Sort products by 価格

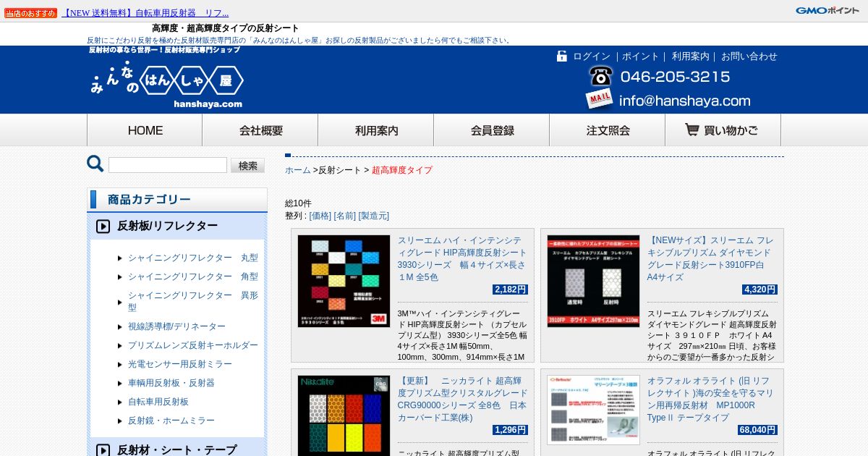[320, 216]
